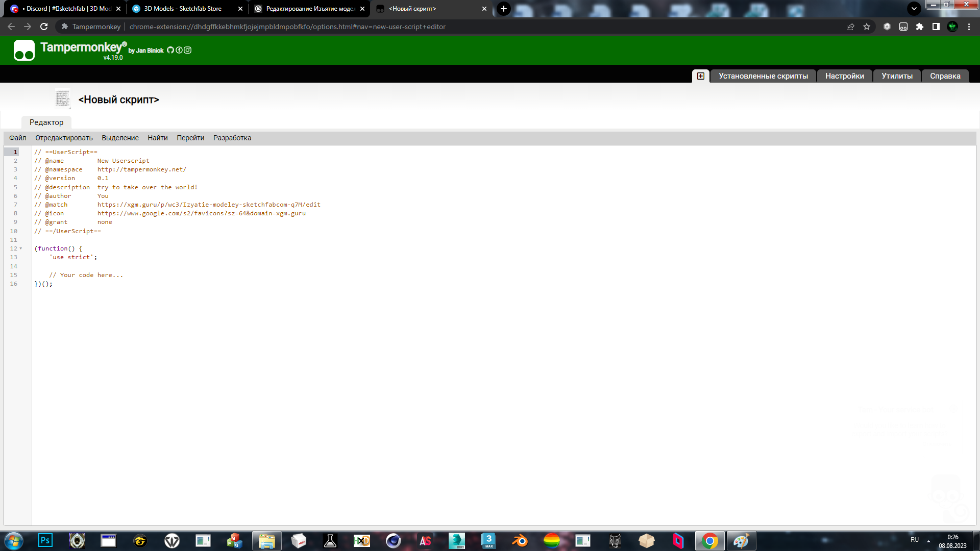980x551 pixels.
Task: Open the Файл menu
Action: (17, 138)
